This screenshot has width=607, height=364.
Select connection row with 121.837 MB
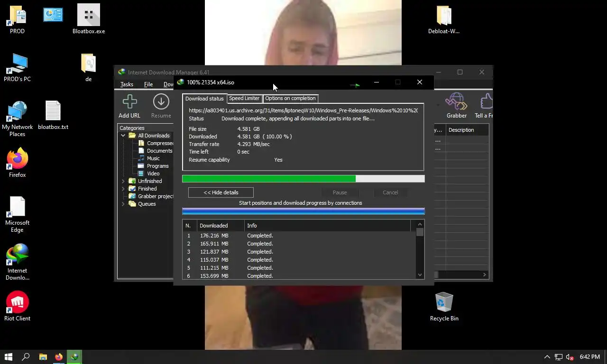(299, 252)
